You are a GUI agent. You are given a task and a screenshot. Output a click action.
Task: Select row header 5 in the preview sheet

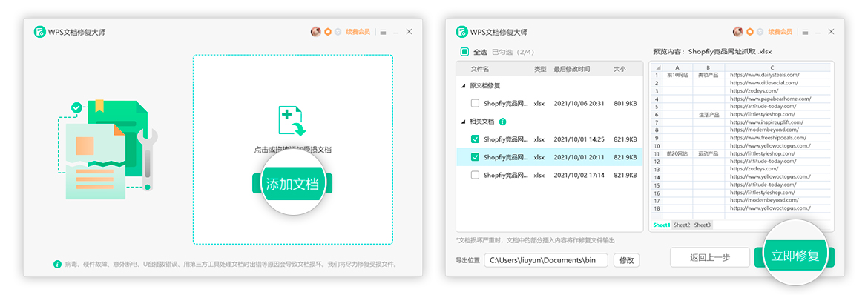click(x=657, y=106)
